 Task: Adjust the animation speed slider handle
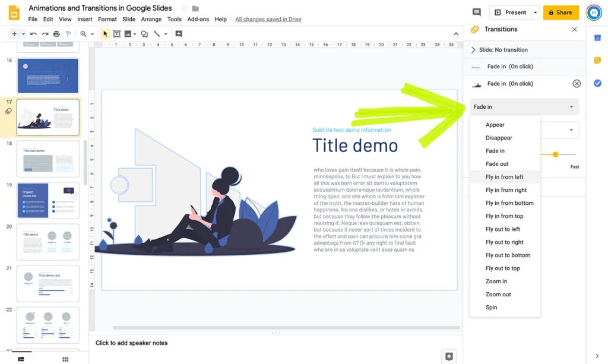555,154
